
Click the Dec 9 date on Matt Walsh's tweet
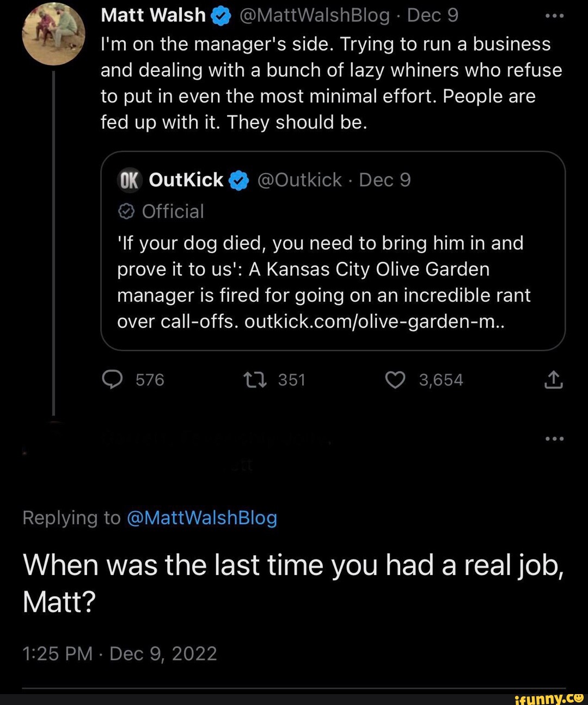433,15
